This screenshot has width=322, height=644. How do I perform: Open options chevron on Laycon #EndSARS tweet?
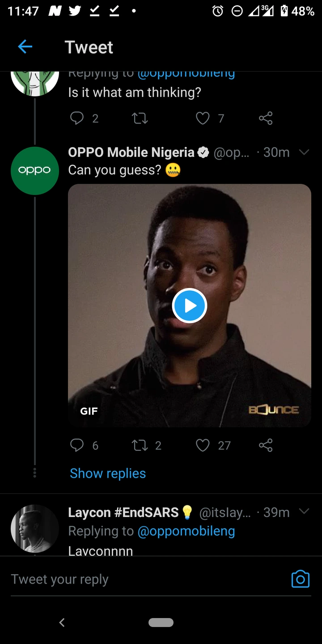click(x=304, y=511)
